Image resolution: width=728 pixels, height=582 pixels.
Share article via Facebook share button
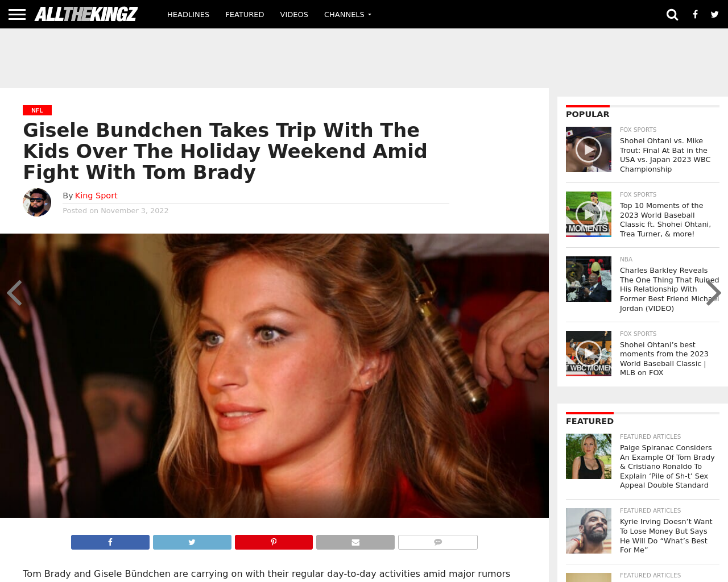point(110,542)
